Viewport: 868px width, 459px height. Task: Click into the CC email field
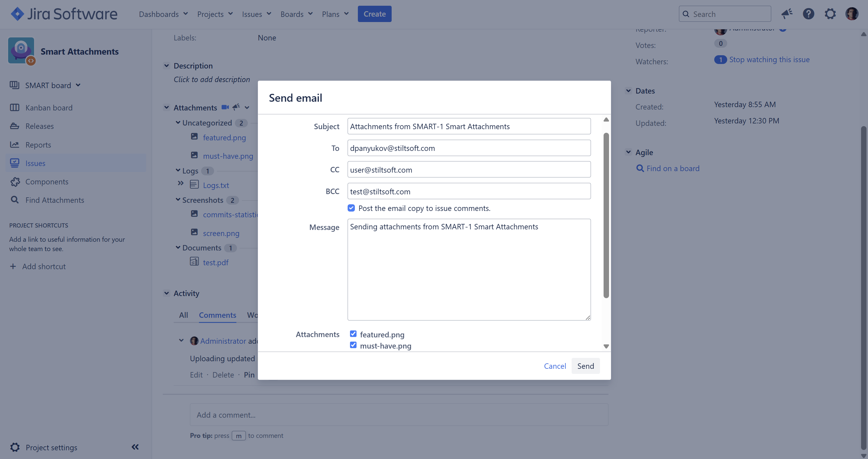pos(469,170)
